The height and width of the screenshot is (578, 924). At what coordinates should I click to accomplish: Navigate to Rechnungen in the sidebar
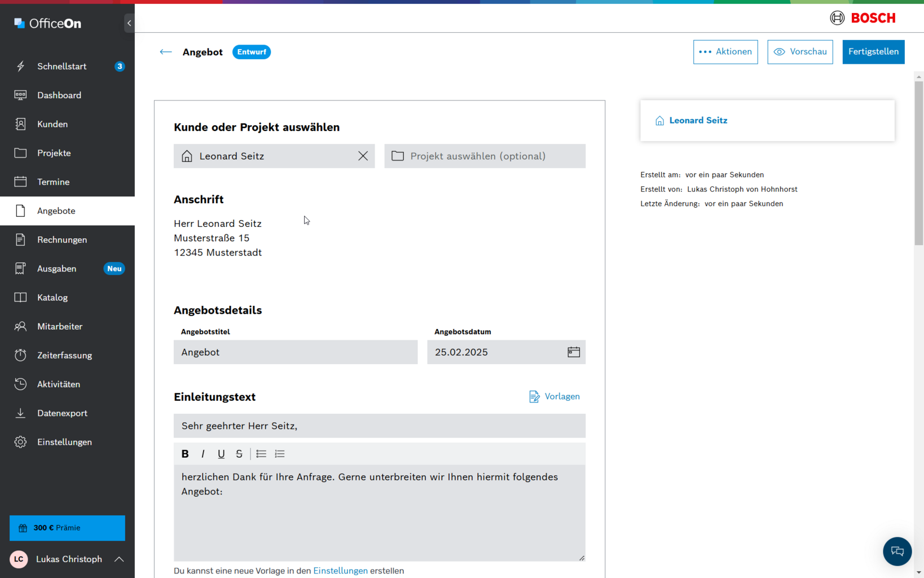(x=62, y=240)
